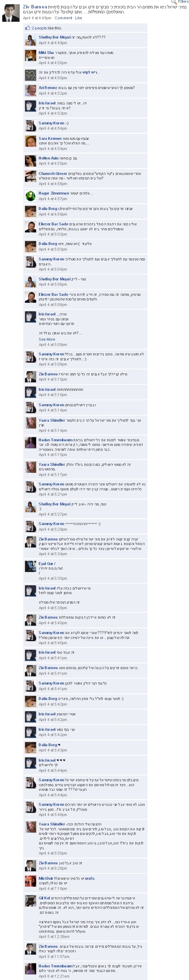Click the Hellen Avin name link

coord(49,158)
